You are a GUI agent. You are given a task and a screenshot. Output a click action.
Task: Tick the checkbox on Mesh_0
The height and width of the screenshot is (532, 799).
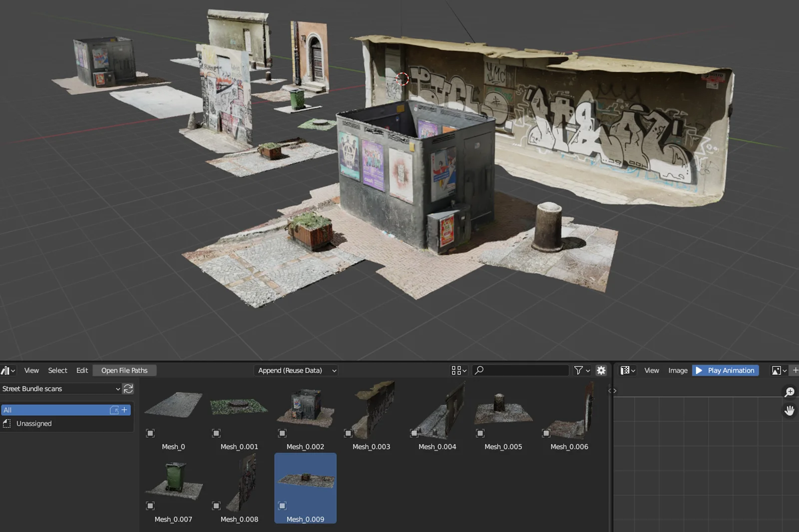point(150,433)
